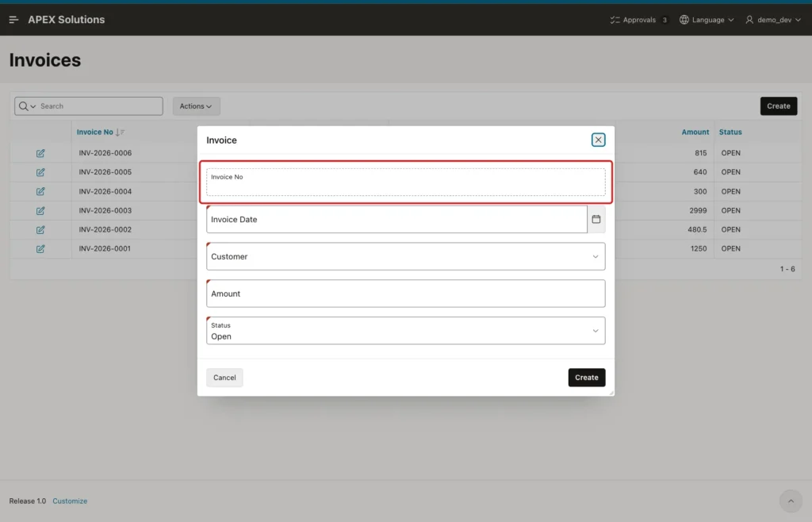This screenshot has height=522, width=812.
Task: Click Create in the Invoice dialog
Action: pyautogui.click(x=586, y=378)
